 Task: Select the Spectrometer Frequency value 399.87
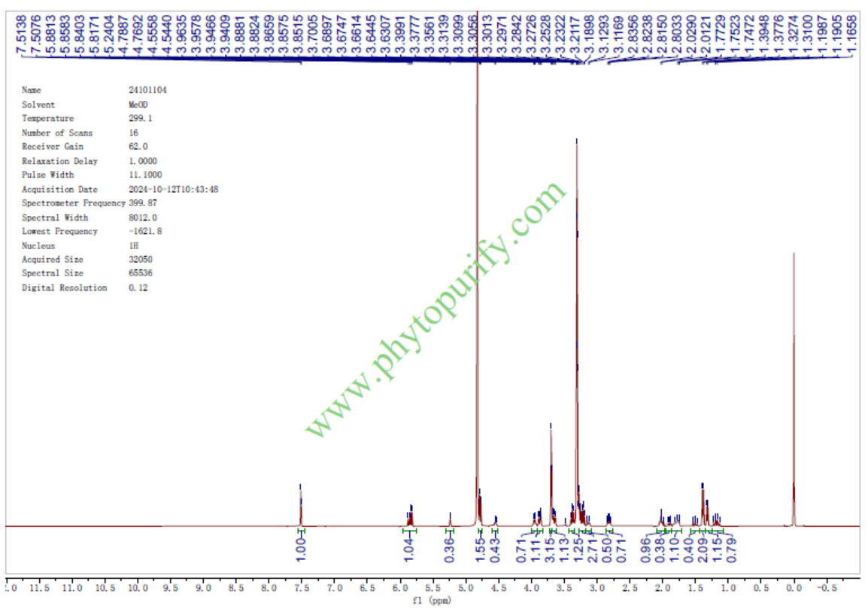144,203
